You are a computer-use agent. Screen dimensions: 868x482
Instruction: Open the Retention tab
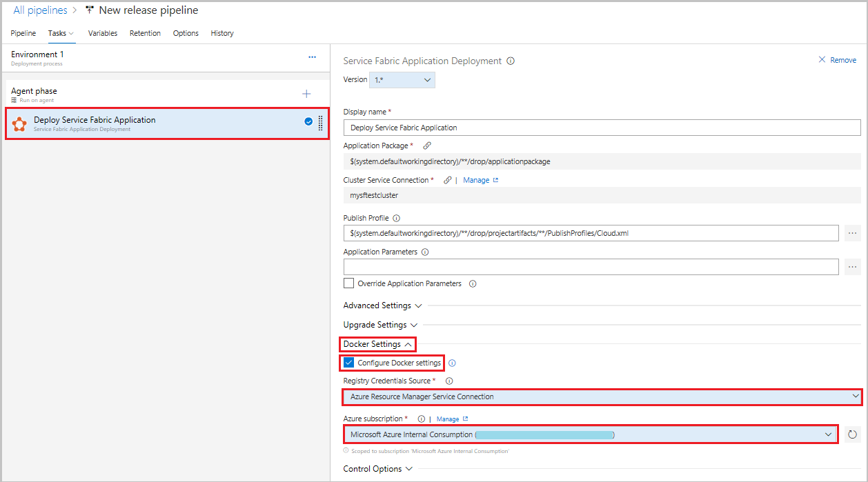(x=145, y=33)
